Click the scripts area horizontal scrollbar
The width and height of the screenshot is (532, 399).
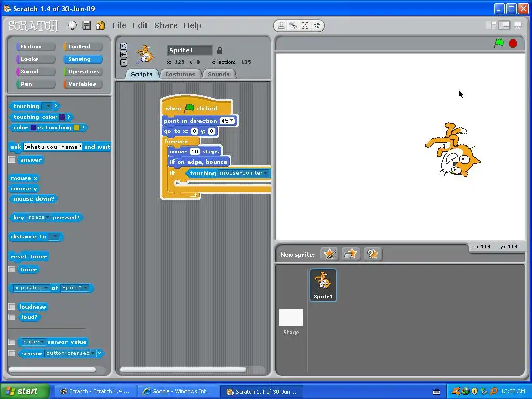point(183,370)
